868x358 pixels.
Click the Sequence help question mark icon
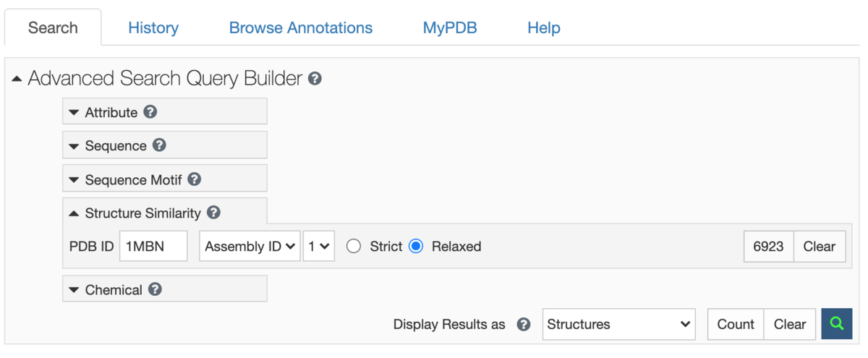click(x=159, y=145)
